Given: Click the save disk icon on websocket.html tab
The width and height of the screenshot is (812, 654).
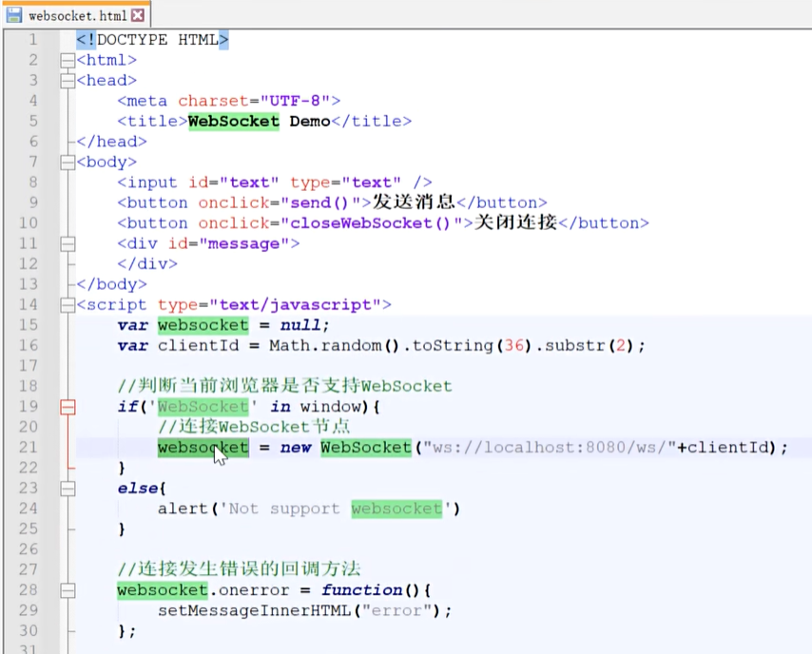Looking at the screenshot, I should [x=13, y=15].
